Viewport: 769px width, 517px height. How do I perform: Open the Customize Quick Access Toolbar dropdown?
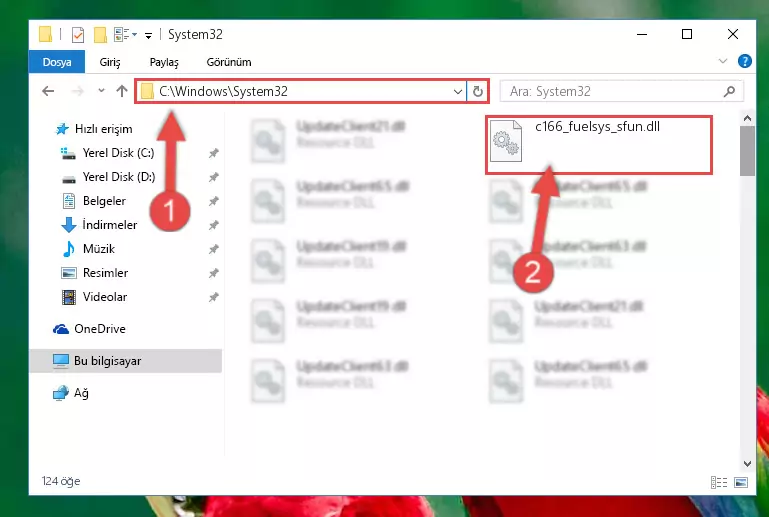pyautogui.click(x=148, y=35)
